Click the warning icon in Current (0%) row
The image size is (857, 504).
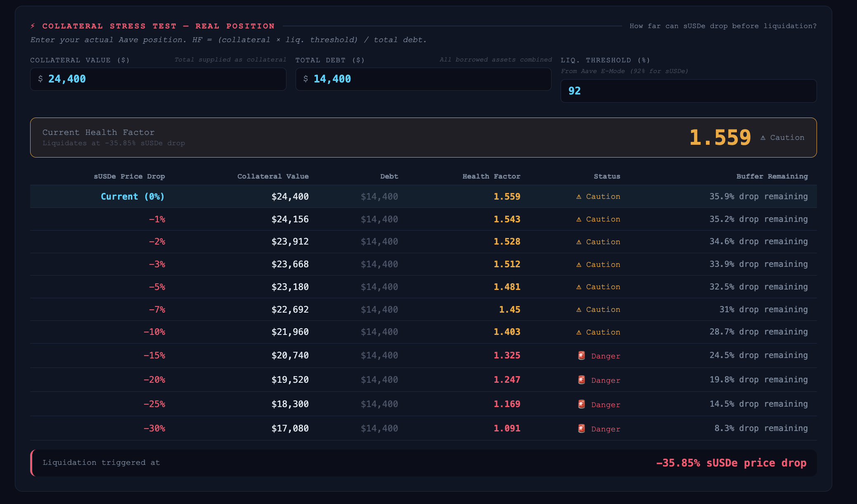[x=579, y=197]
